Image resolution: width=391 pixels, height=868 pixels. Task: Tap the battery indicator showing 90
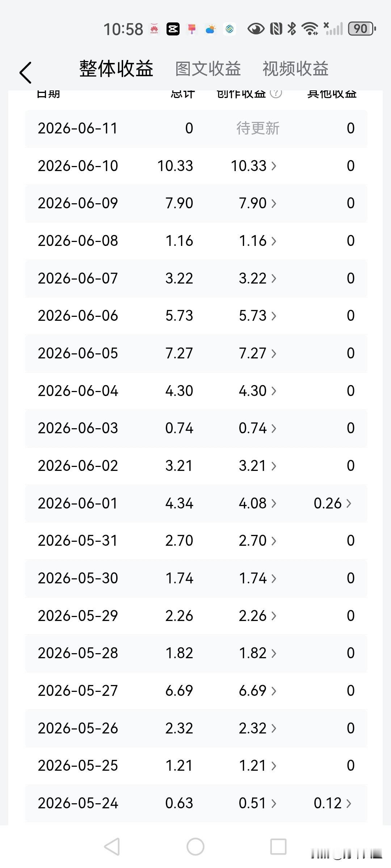(x=362, y=29)
